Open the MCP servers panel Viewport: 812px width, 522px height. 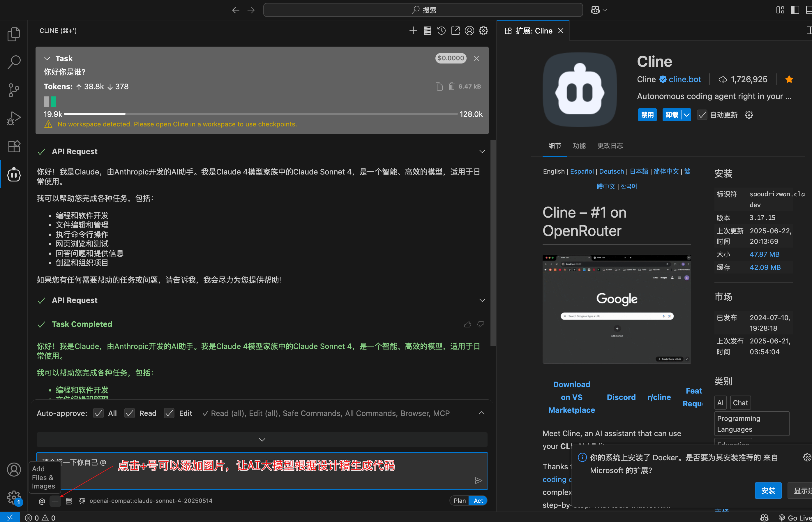tap(427, 31)
